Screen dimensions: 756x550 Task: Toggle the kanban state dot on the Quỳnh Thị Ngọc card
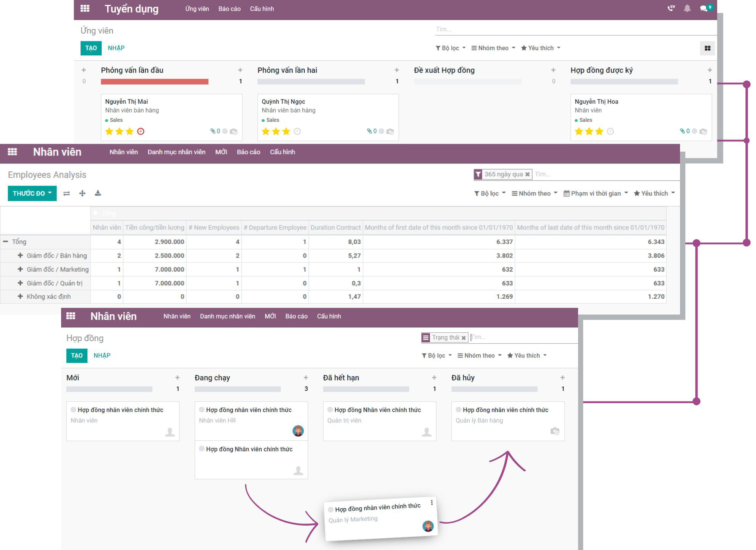[381, 131]
